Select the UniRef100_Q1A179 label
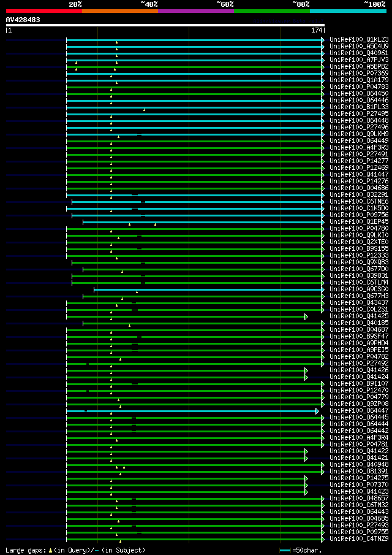This screenshot has width=392, height=555. point(359,80)
